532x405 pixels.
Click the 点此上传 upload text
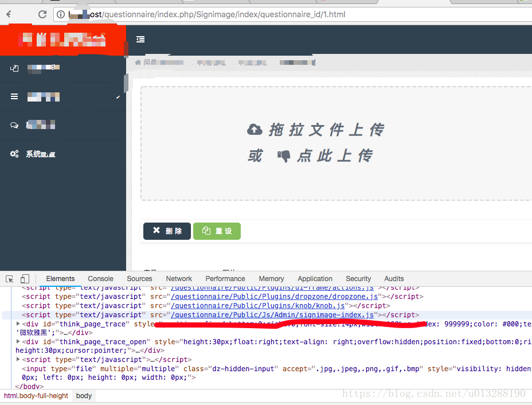pyautogui.click(x=335, y=155)
